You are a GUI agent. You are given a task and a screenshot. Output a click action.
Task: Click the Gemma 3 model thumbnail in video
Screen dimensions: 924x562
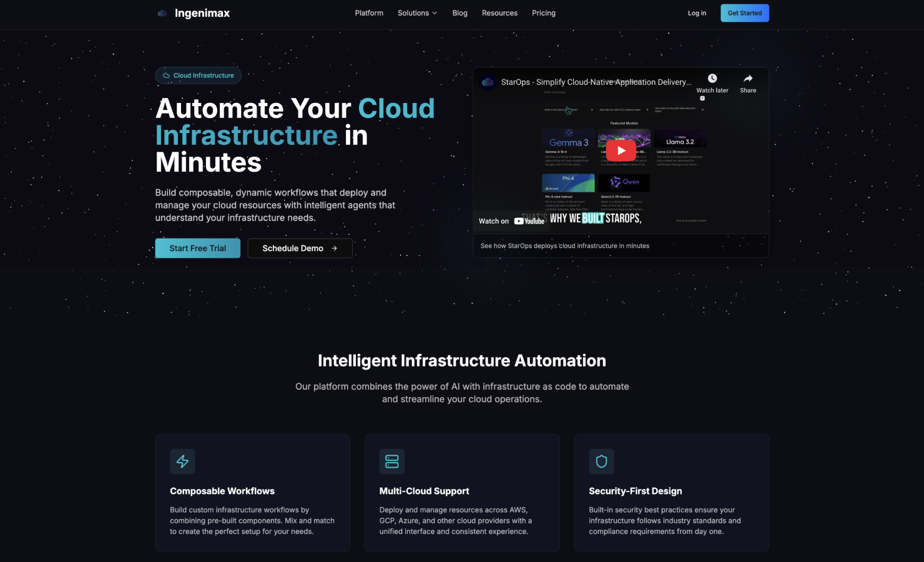[568, 139]
